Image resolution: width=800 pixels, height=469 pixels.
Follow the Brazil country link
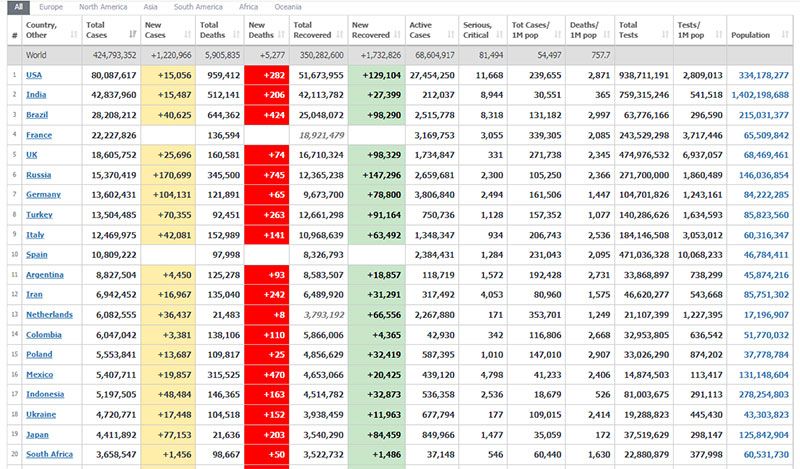point(38,114)
